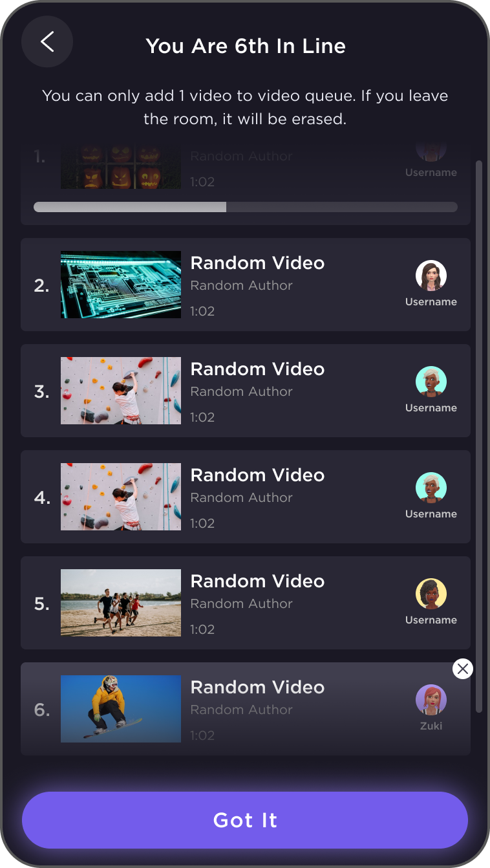The height and width of the screenshot is (868, 490).
Task: Remove Zuki's video from the queue
Action: [x=462, y=669]
